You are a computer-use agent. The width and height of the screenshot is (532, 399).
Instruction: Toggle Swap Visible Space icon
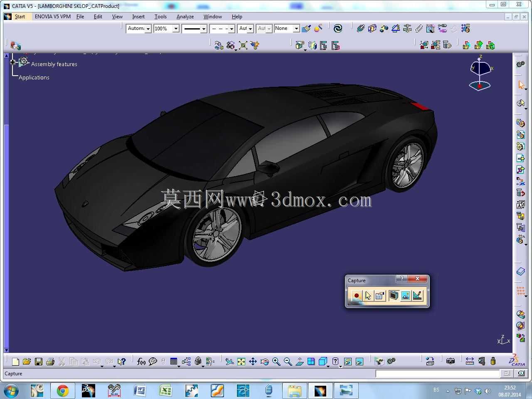[x=359, y=362]
